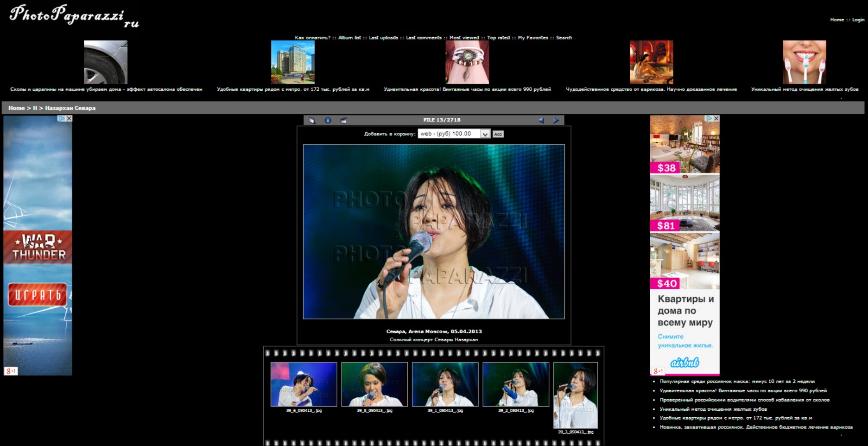
Task: Go to the next file with the right arrow
Action: click(556, 121)
